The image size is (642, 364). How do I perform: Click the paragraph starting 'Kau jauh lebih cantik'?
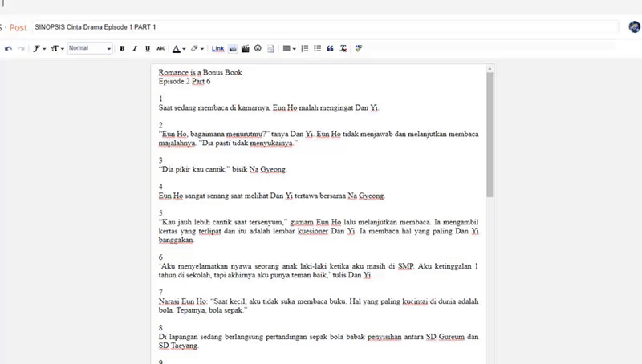click(319, 231)
